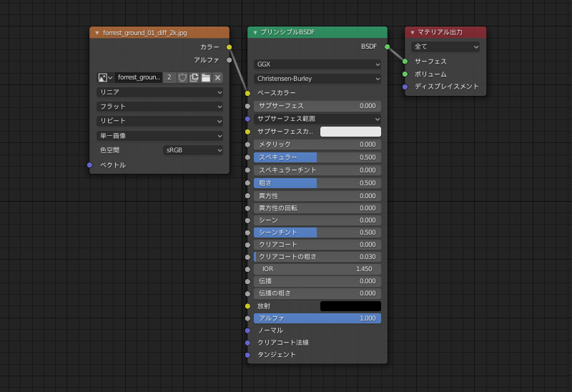This screenshot has width=572, height=392.
Task: Open image file with folder icon
Action: 206,77
